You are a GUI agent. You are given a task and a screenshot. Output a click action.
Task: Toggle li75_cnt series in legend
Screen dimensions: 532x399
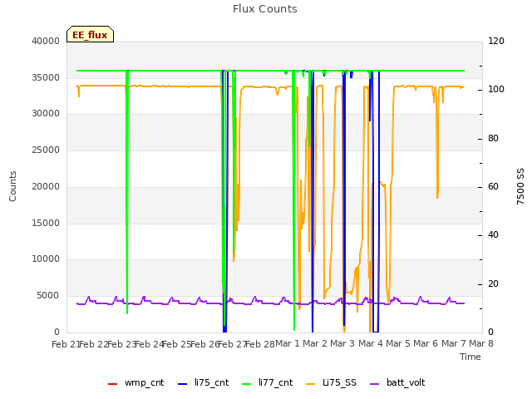click(x=203, y=382)
